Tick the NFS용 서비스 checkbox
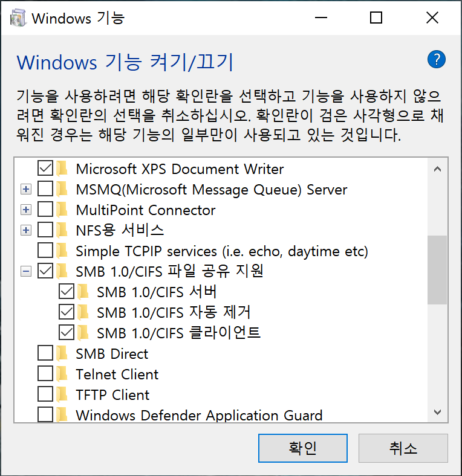 45,230
